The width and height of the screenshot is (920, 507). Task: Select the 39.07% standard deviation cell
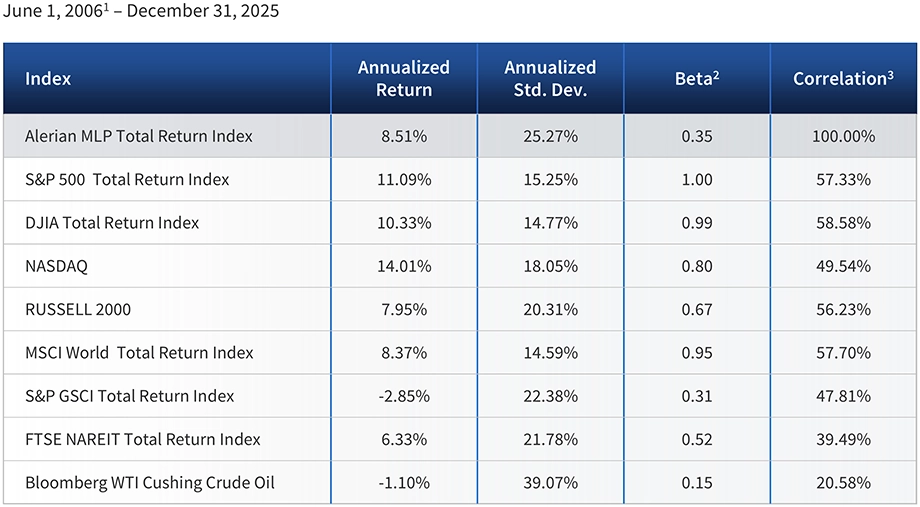[550, 483]
